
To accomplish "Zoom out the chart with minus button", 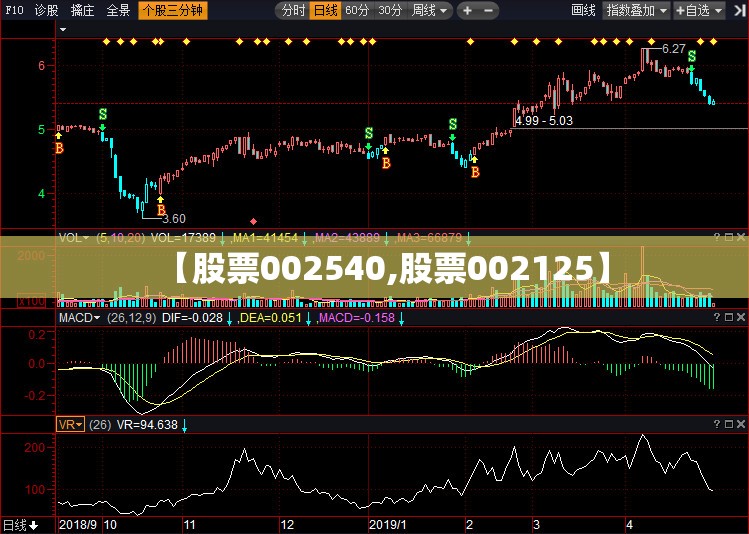I will coord(488,10).
